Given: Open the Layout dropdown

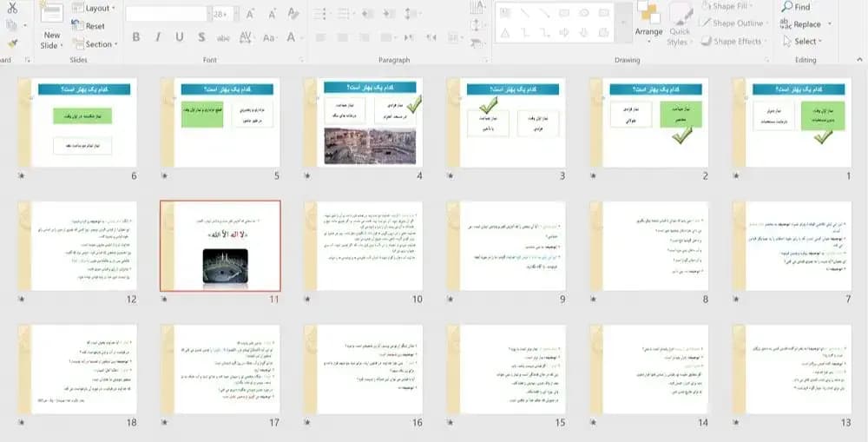Looking at the screenshot, I should pyautogui.click(x=94, y=9).
